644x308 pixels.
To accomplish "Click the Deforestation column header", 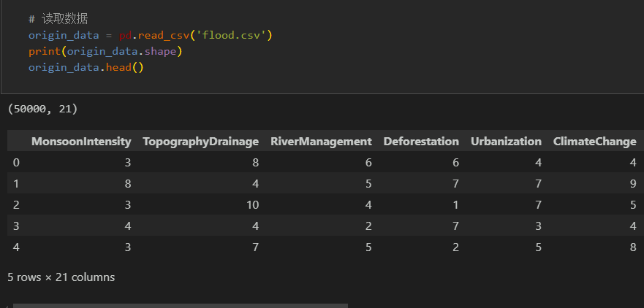I will tap(421, 142).
